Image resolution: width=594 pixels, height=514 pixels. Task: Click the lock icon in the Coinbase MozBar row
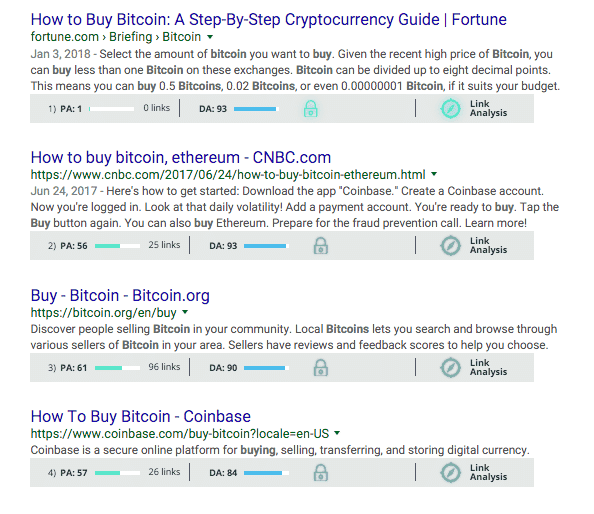pyautogui.click(x=320, y=473)
